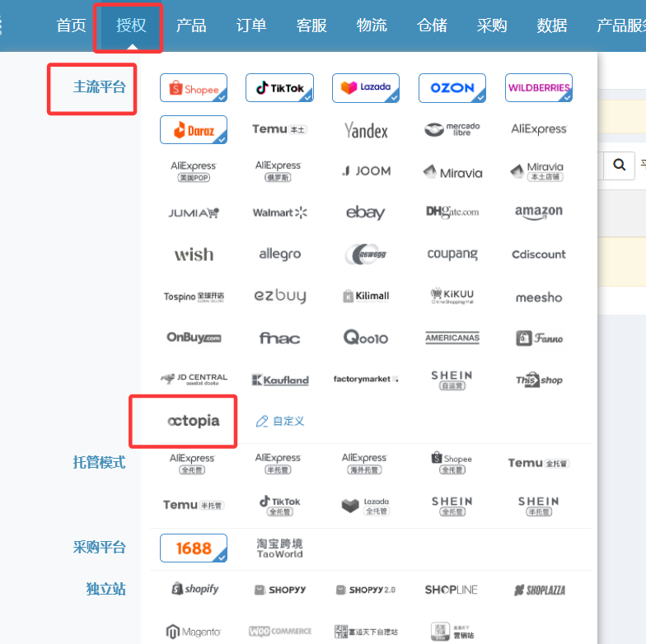Open the 1688 purchasing platform

click(193, 548)
